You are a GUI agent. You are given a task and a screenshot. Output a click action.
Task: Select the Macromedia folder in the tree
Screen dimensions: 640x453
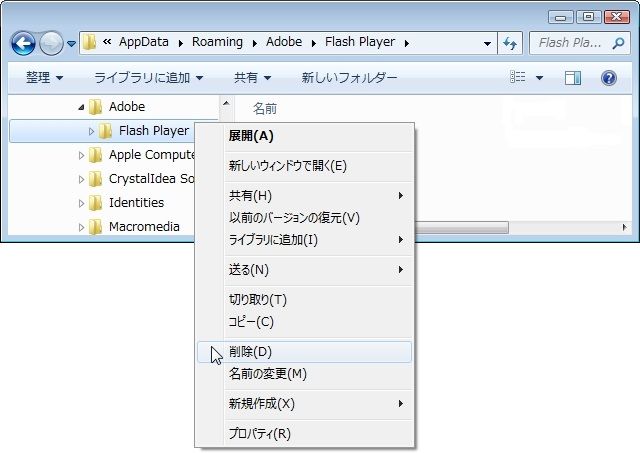point(144,227)
